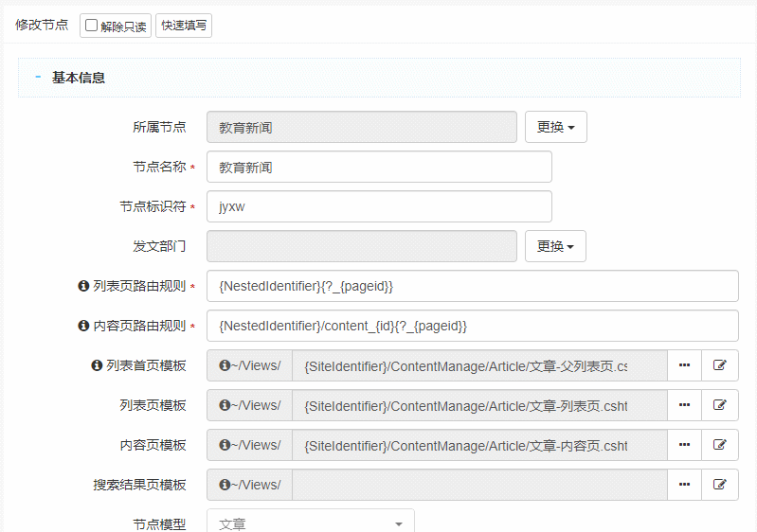Click the 快速填写 button
757x532 pixels.
pyautogui.click(x=184, y=26)
